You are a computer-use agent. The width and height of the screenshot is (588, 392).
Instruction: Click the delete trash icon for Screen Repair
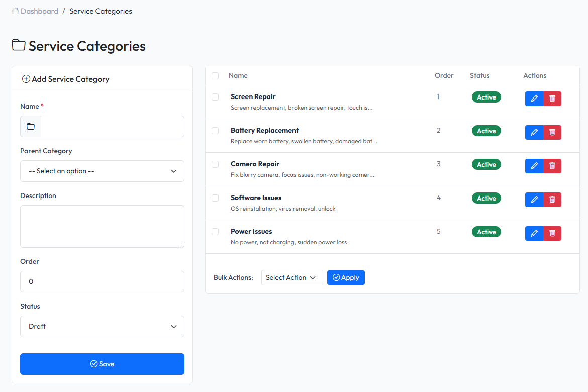point(552,99)
